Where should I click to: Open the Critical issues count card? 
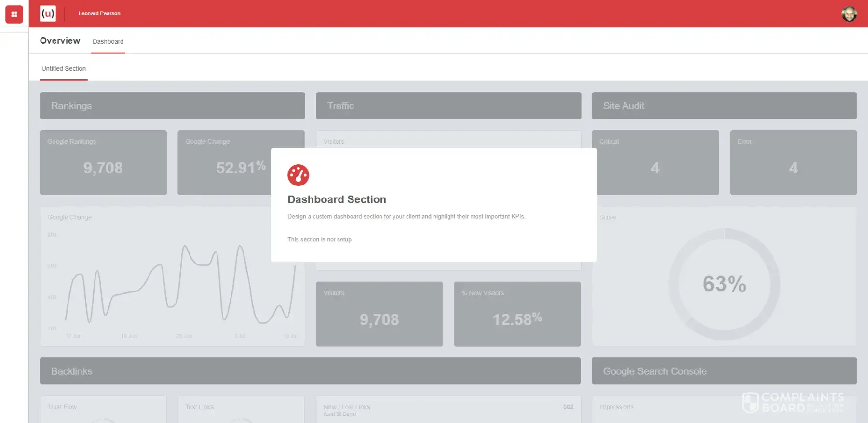pyautogui.click(x=656, y=162)
